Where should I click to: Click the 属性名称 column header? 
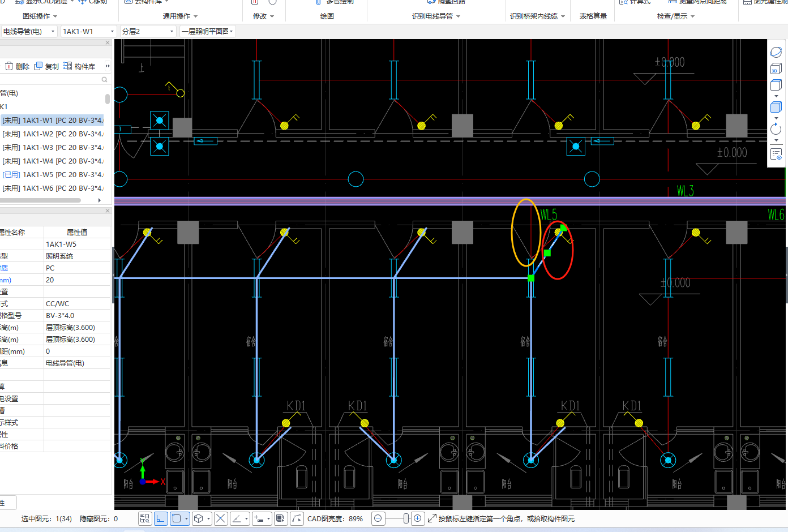(22, 232)
